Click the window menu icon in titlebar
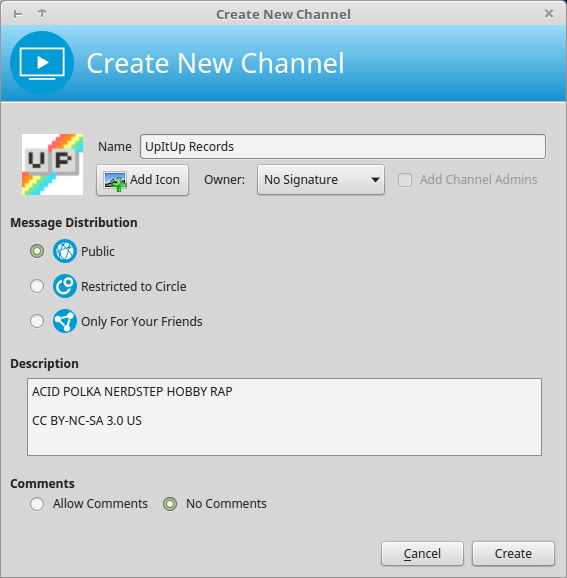This screenshot has height=578, width=567. coord(18,14)
